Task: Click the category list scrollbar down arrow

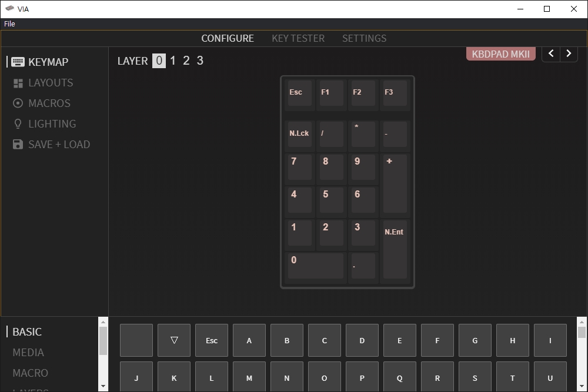Action: pos(103,386)
